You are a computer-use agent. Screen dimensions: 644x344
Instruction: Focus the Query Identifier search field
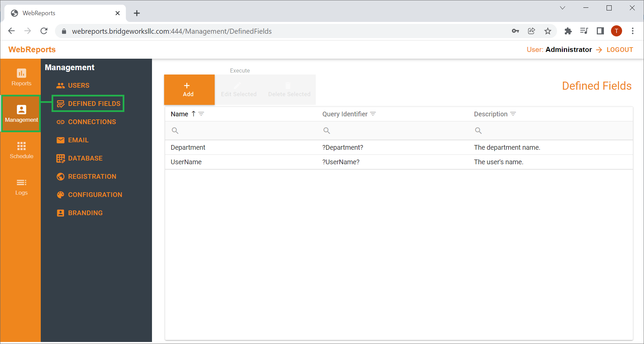[393, 131]
